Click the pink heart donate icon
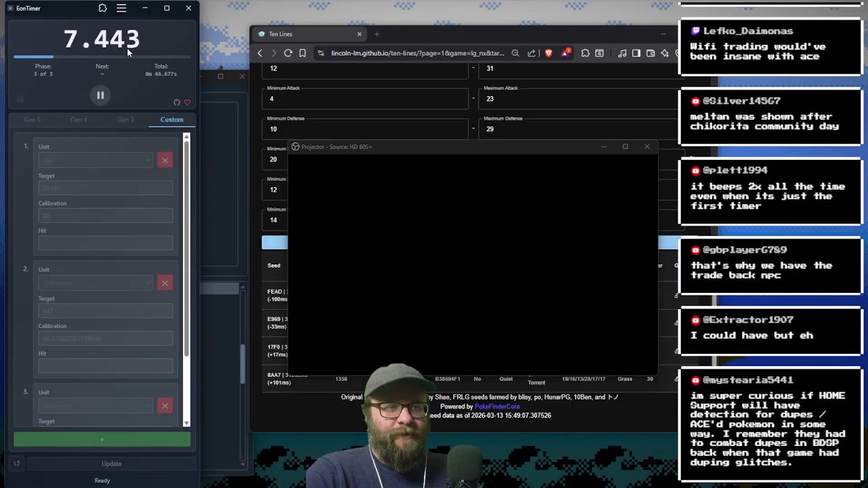 [187, 102]
